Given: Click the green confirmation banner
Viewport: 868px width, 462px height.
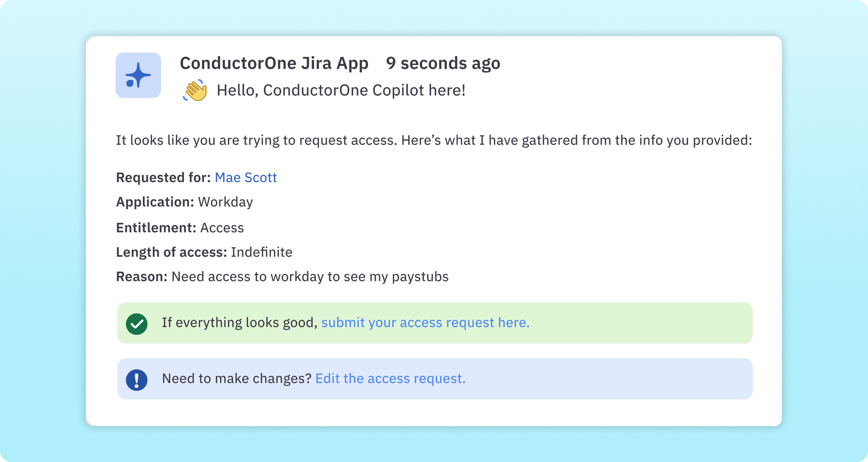Looking at the screenshot, I should pos(434,323).
